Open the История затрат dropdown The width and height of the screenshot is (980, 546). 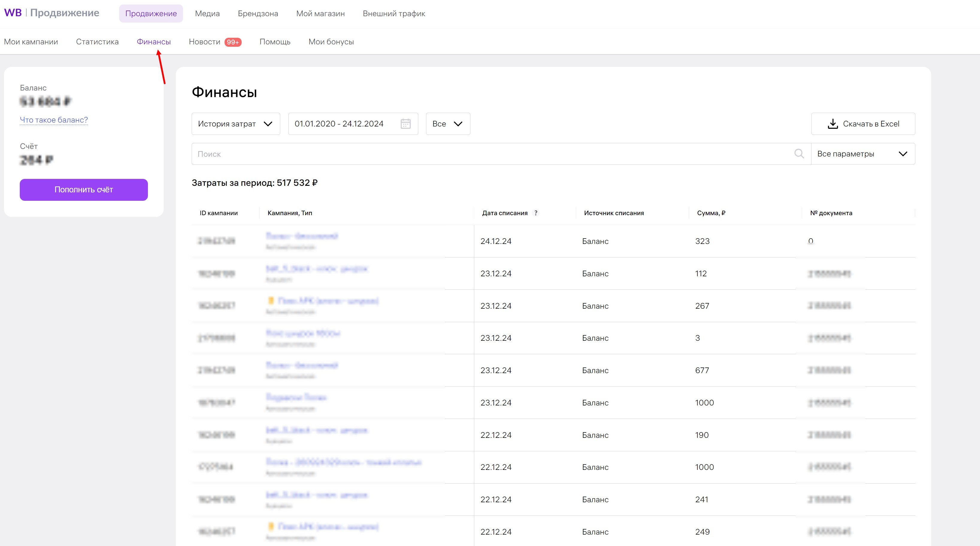(235, 124)
